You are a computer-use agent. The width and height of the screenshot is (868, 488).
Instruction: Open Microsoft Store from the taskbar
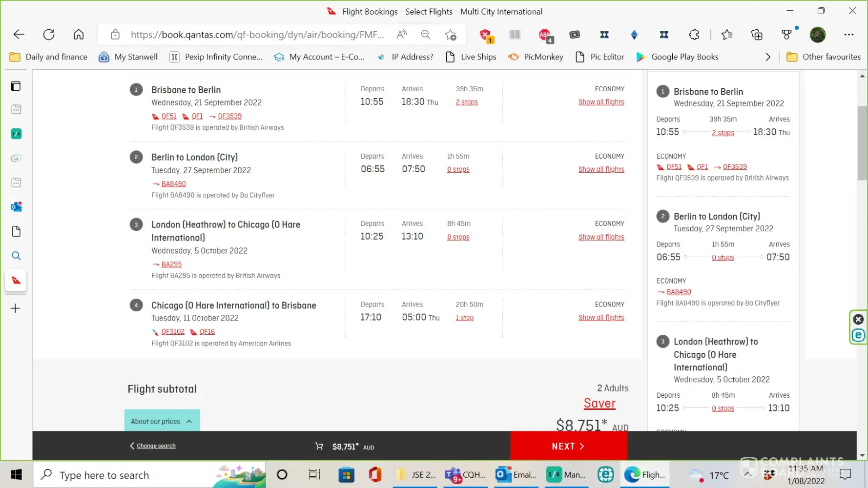(346, 475)
